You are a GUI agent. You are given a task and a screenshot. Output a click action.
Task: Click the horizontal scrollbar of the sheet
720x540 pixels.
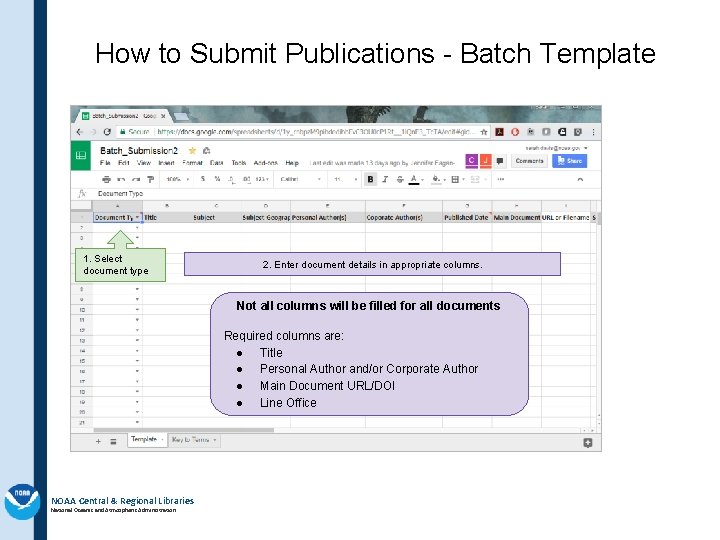coord(184,430)
